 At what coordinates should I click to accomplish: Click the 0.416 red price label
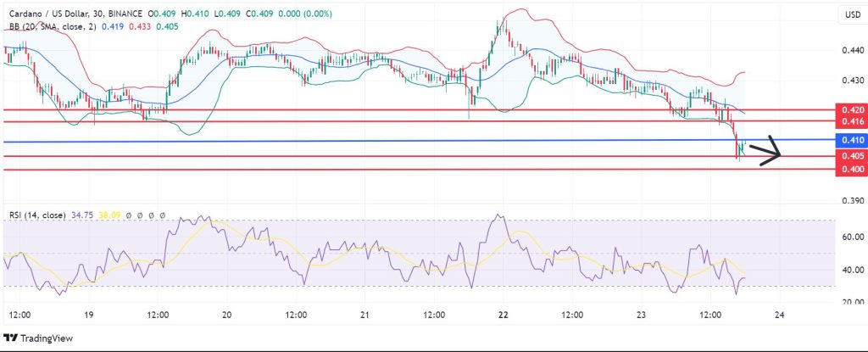850,122
